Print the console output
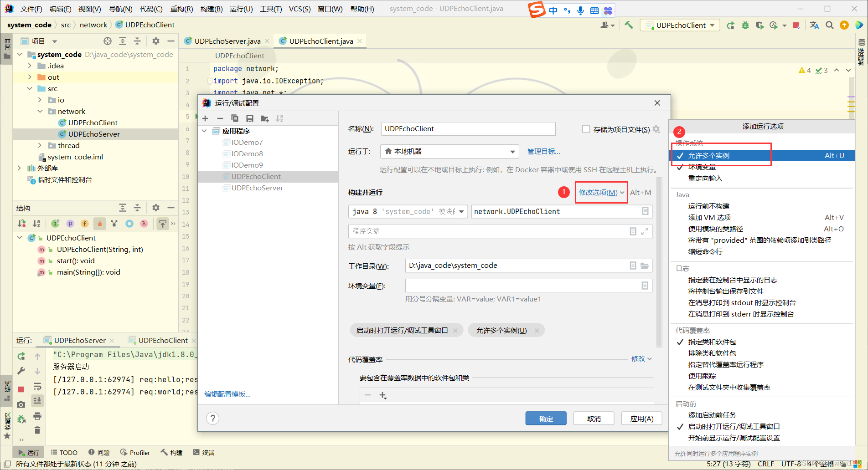The image size is (868, 470). pyautogui.click(x=37, y=416)
